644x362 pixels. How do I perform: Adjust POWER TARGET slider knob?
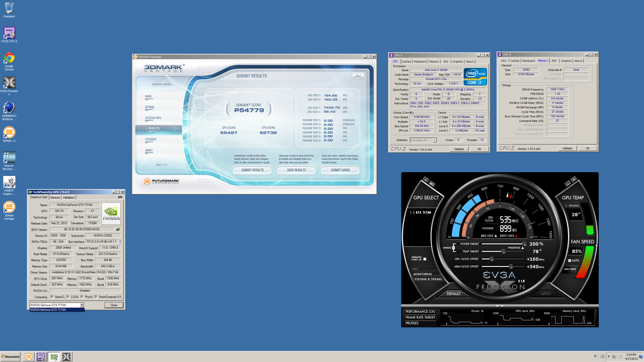(x=524, y=244)
